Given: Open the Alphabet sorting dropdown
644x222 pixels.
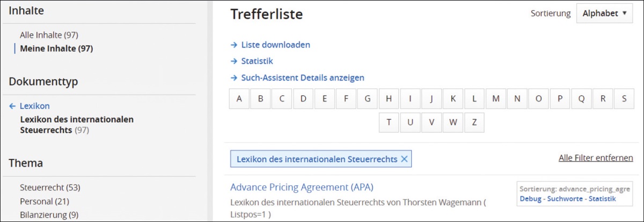Looking at the screenshot, I should click(604, 13).
